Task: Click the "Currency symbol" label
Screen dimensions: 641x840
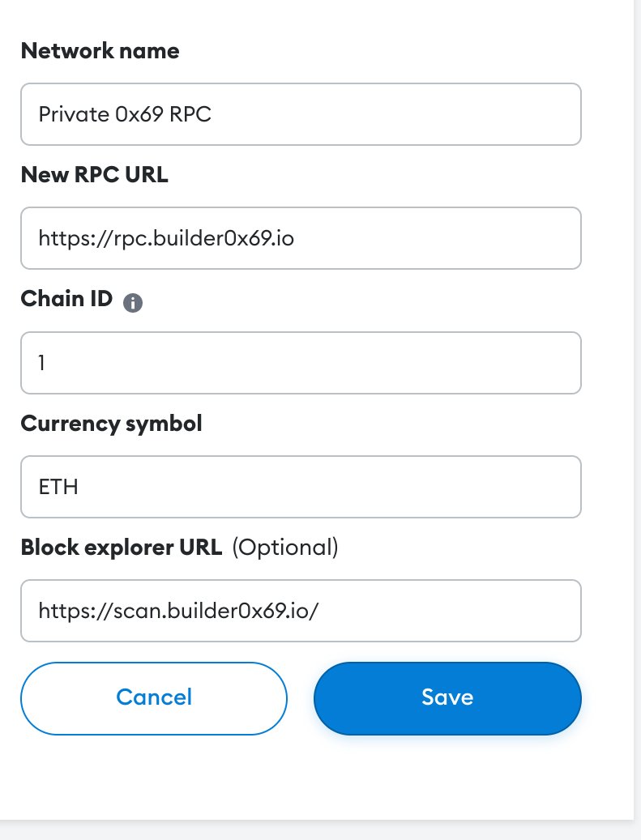Action: point(112,424)
